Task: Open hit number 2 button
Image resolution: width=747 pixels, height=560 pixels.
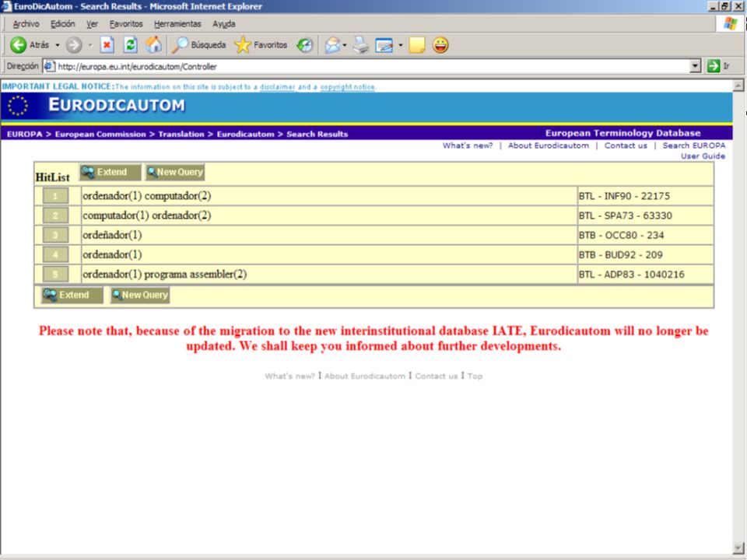Action: click(55, 215)
